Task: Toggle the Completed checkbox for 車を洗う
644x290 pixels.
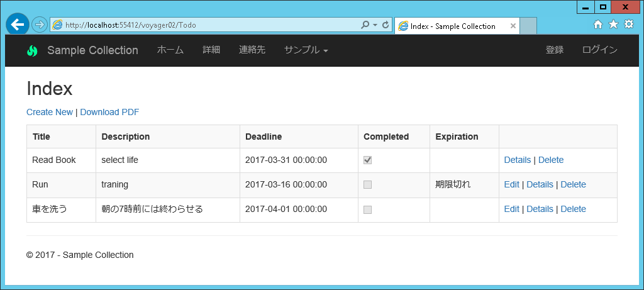Action: tap(367, 209)
